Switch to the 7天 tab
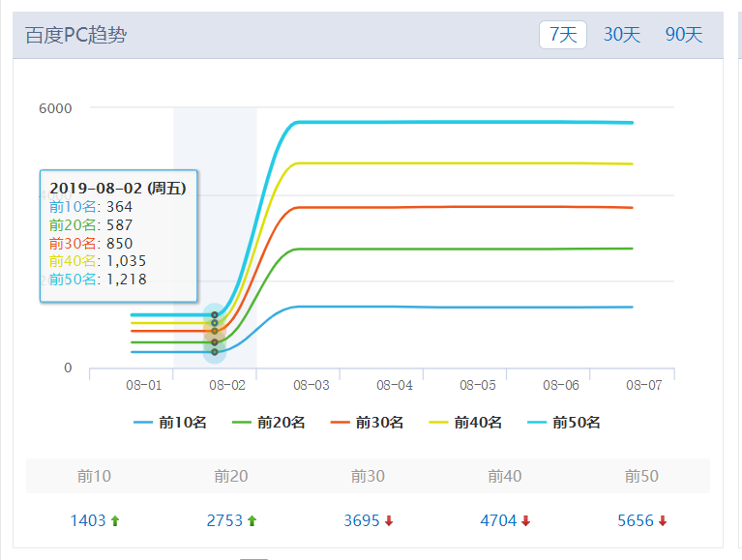The width and height of the screenshot is (742, 560). (x=563, y=35)
